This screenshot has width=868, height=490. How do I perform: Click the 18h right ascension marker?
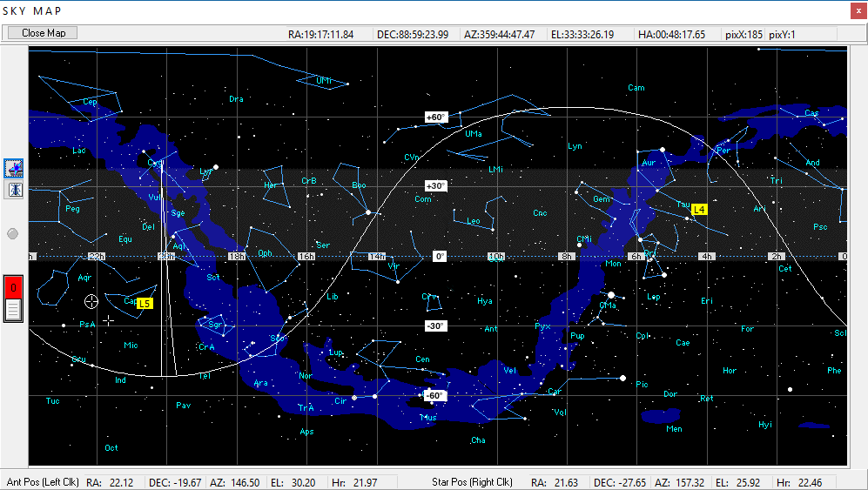point(235,257)
